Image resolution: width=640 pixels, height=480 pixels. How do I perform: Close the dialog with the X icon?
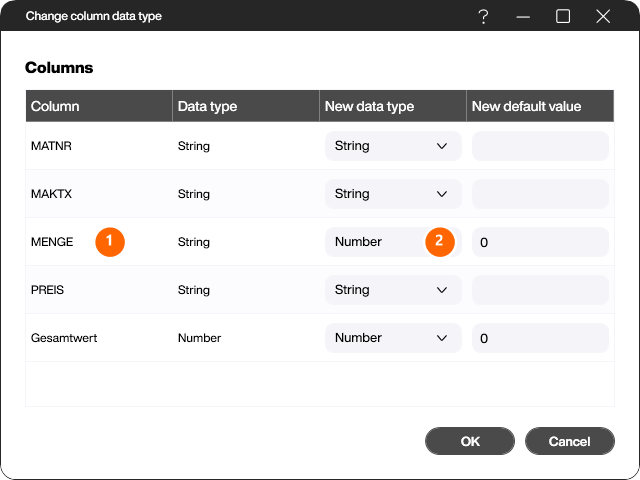tap(603, 17)
